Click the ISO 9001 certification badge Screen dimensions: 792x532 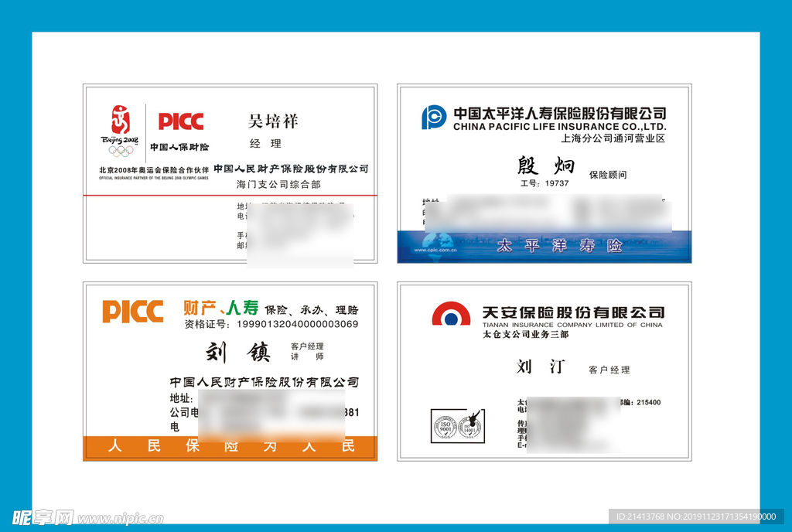445,427
